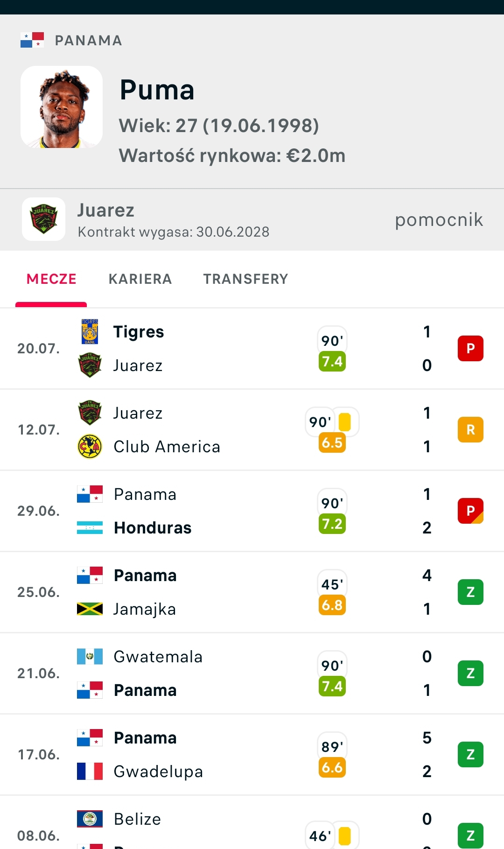Image resolution: width=504 pixels, height=849 pixels.
Task: Switch to the Kariera tab
Action: point(140,279)
